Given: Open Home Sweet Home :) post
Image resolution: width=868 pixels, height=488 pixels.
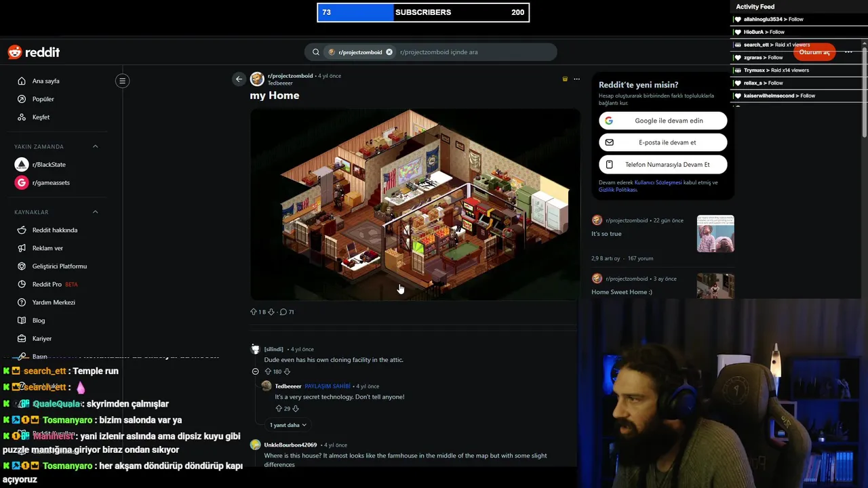Looking at the screenshot, I should (x=622, y=292).
